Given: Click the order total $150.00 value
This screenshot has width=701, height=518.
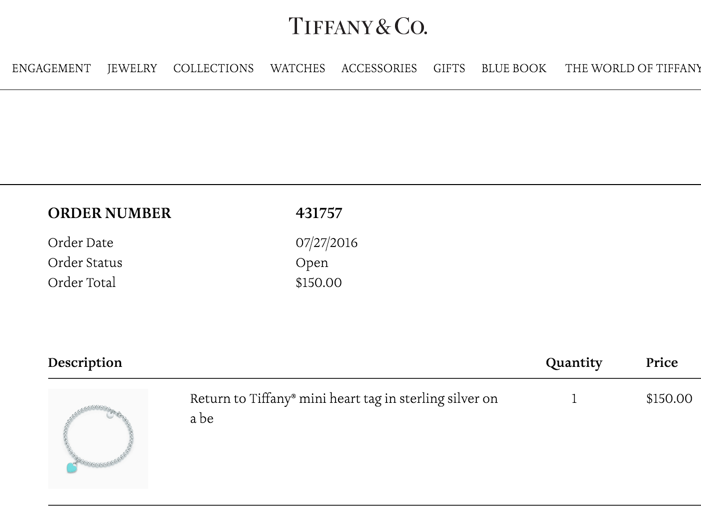Looking at the screenshot, I should tap(318, 283).
